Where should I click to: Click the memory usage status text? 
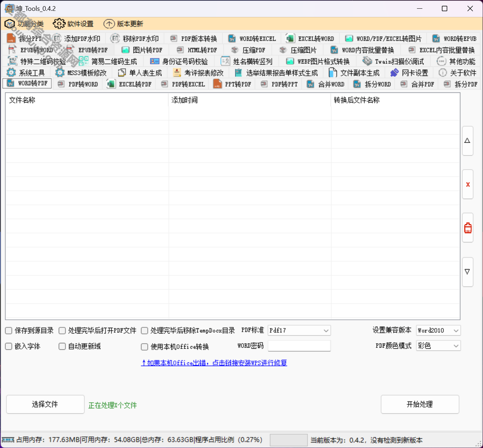click(x=139, y=440)
